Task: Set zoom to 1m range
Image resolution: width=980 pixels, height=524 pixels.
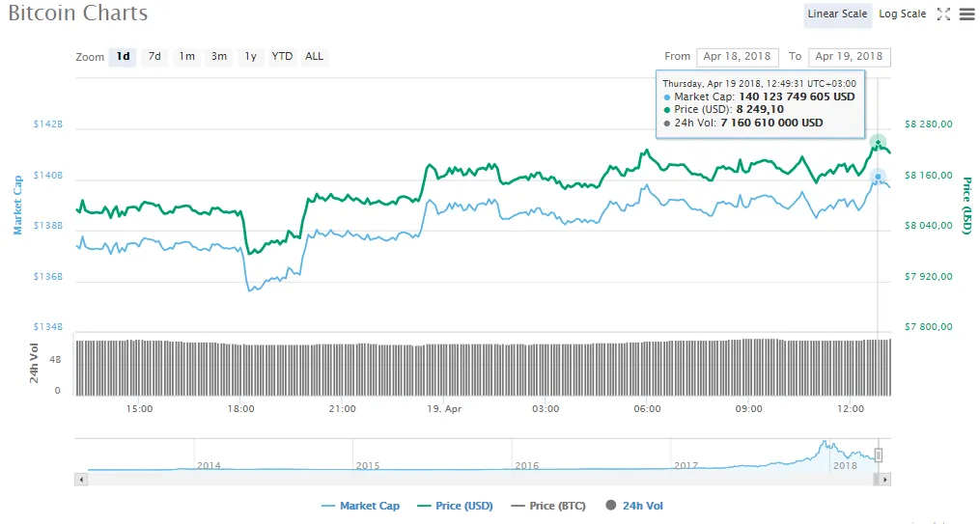Action: [186, 57]
